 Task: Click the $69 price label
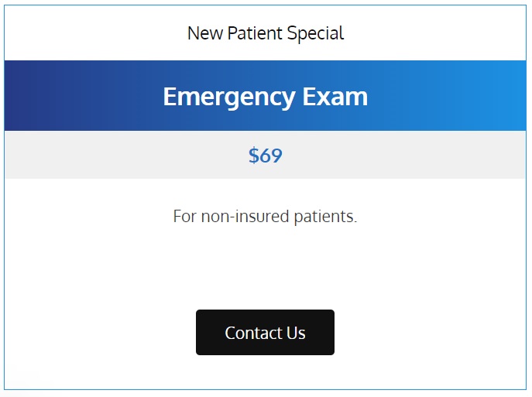[266, 156]
